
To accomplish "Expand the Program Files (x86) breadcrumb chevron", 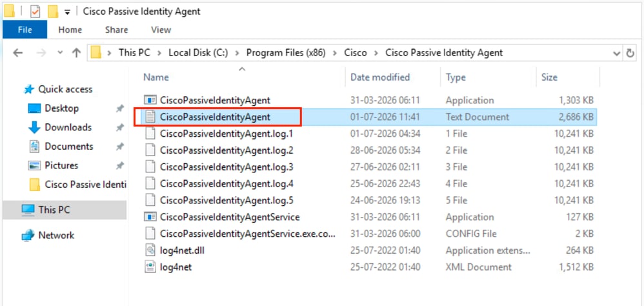I will (335, 52).
